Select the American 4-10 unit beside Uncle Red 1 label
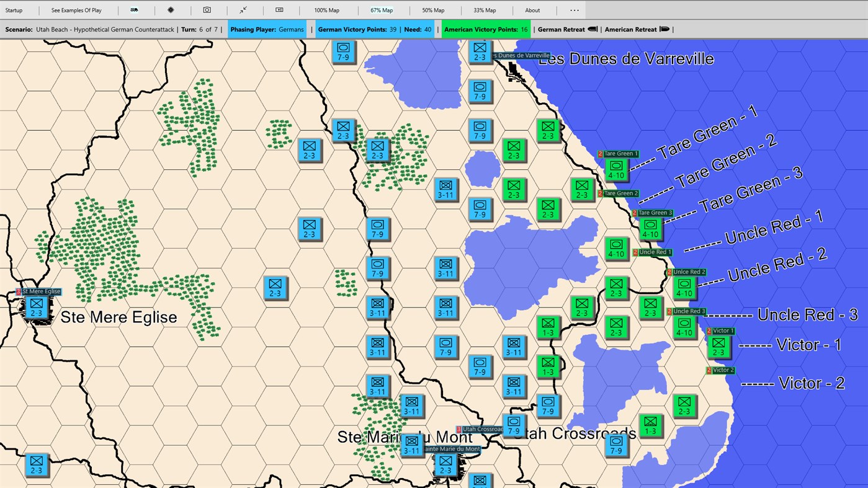Viewport: 868px width, 488px height. click(x=616, y=248)
